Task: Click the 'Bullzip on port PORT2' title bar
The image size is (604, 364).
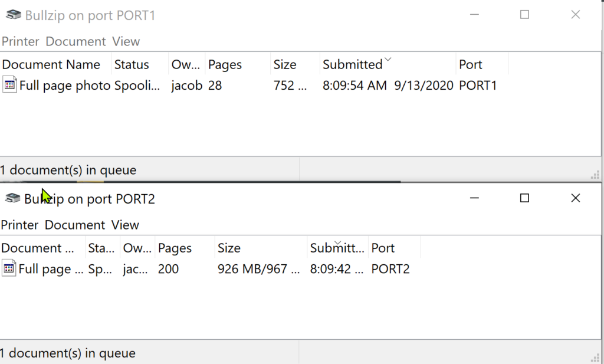Action: pos(90,199)
